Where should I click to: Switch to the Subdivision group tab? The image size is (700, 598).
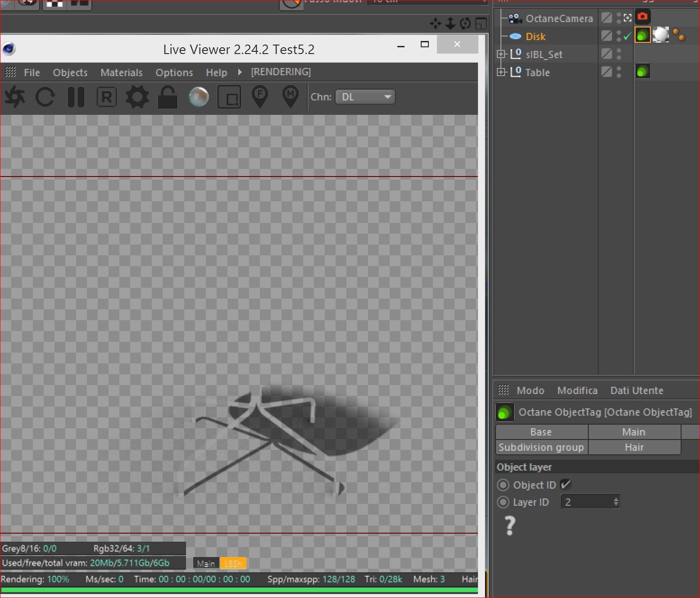541,447
